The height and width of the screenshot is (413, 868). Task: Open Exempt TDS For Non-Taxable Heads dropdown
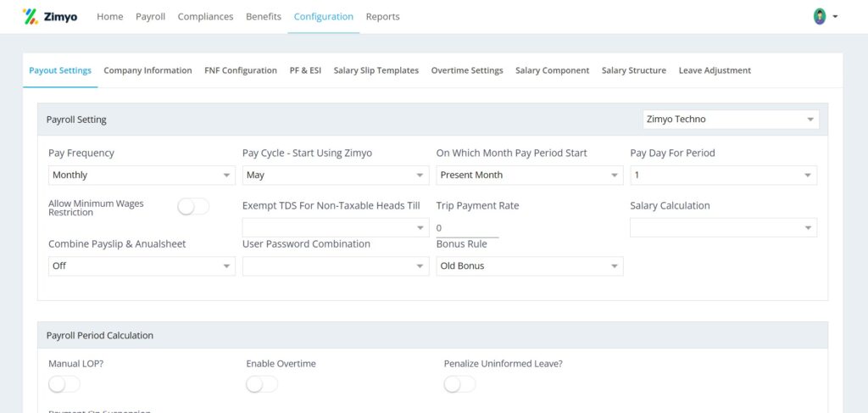click(x=336, y=227)
